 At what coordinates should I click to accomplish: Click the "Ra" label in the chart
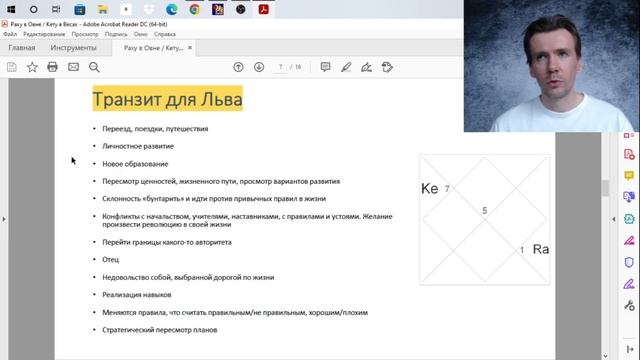541,249
